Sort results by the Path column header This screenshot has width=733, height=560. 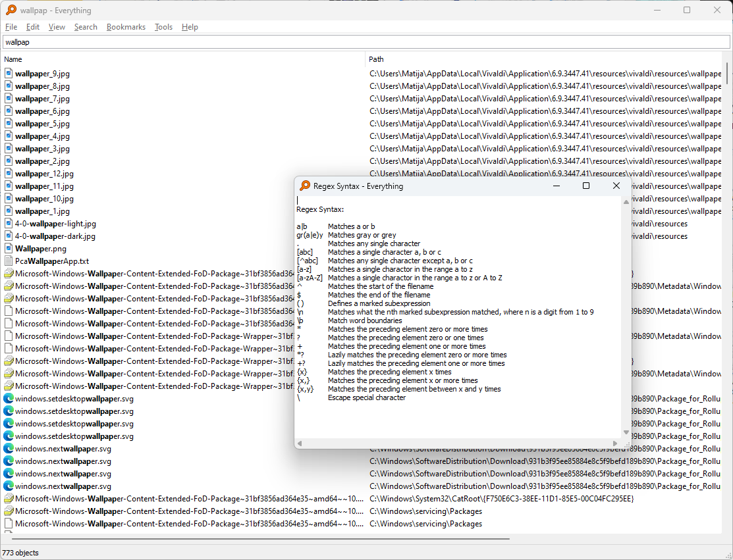tap(545, 59)
